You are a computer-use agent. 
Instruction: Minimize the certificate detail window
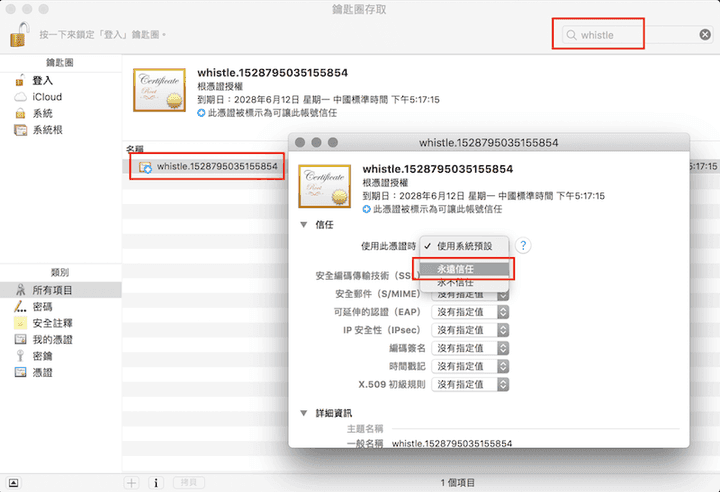click(x=316, y=142)
